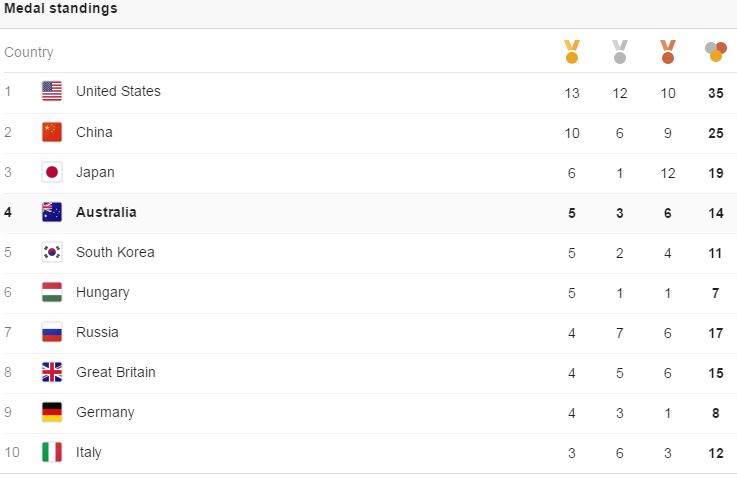This screenshot has width=737, height=479.
Task: Click the United States flag icon
Action: click(52, 91)
